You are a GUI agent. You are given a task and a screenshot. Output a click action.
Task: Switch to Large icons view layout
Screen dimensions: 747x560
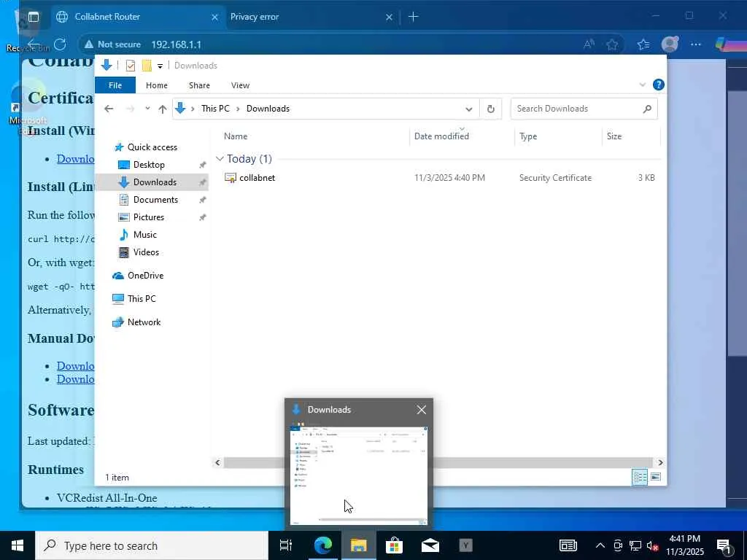pyautogui.click(x=656, y=477)
